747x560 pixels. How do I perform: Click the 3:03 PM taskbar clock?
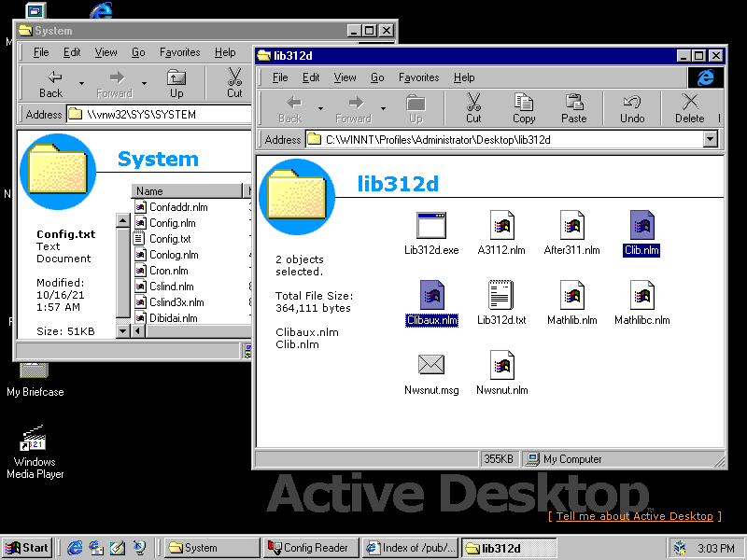click(716, 549)
